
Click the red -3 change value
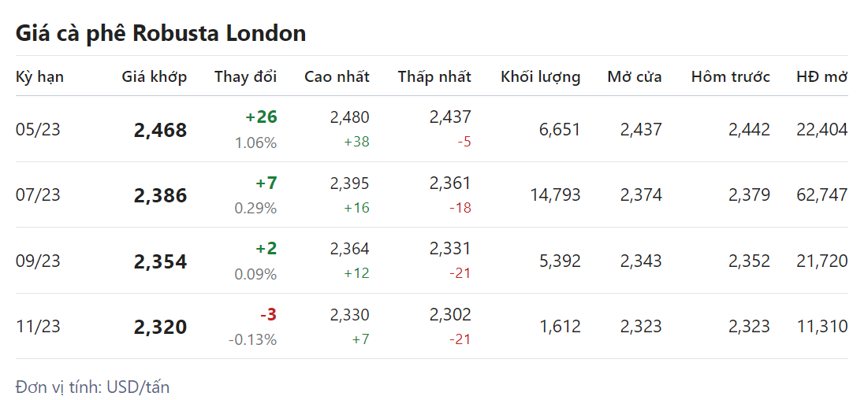pos(268,315)
